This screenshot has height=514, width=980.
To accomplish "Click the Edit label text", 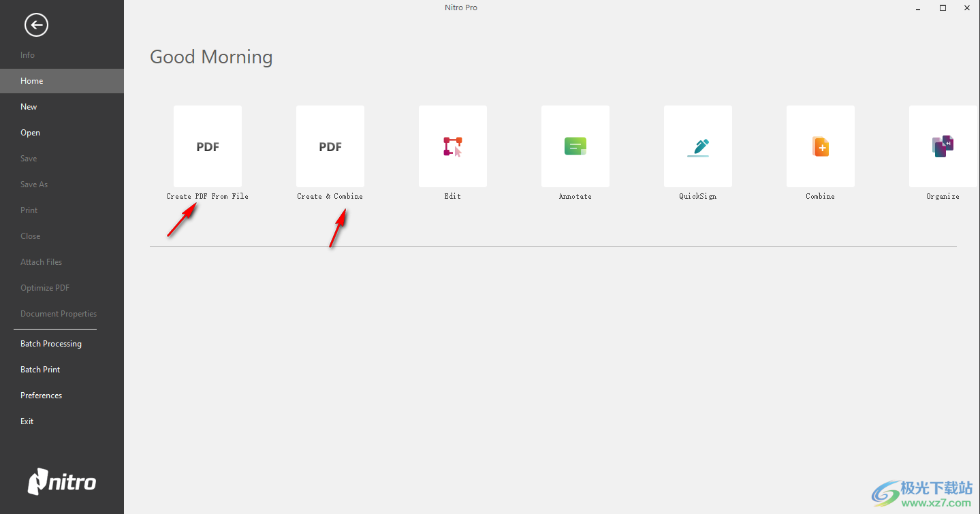I will point(453,196).
